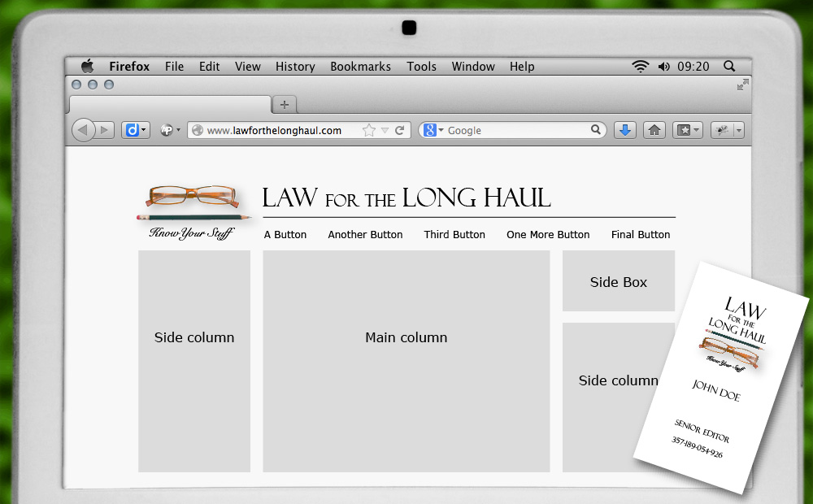Open Spotlight search magnifier
This screenshot has width=813, height=504.
pos(729,66)
